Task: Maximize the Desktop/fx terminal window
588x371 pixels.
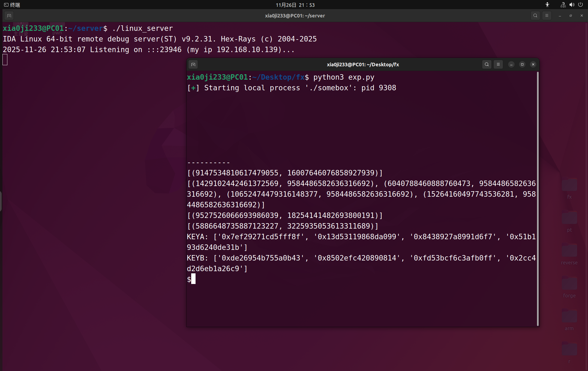Action: [522, 65]
